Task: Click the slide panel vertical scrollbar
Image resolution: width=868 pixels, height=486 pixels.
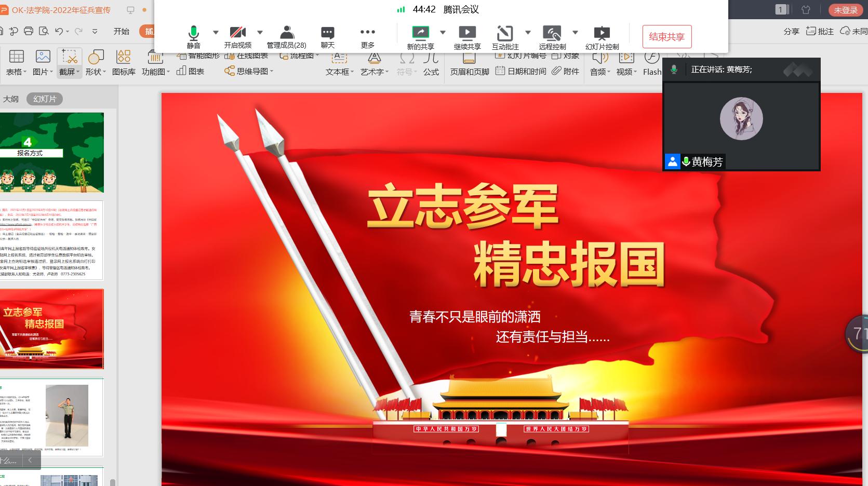Action: pyautogui.click(x=113, y=482)
